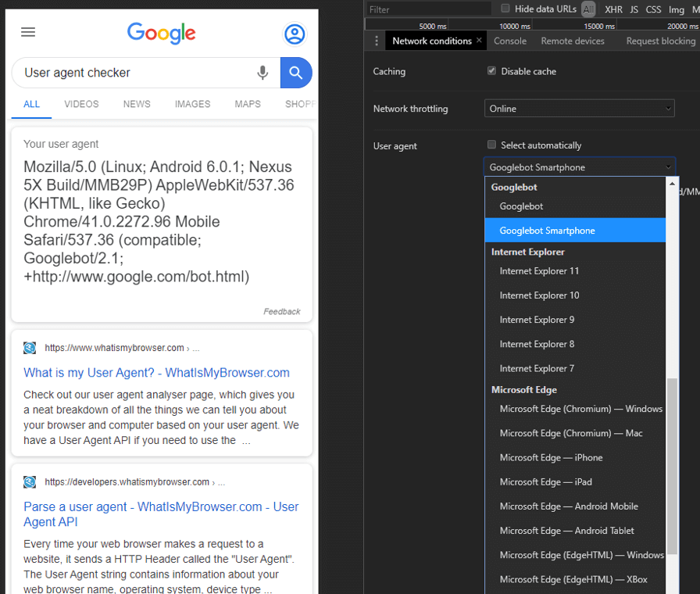This screenshot has width=700, height=594.
Task: Switch to the Console drawer tab
Action: [x=510, y=41]
